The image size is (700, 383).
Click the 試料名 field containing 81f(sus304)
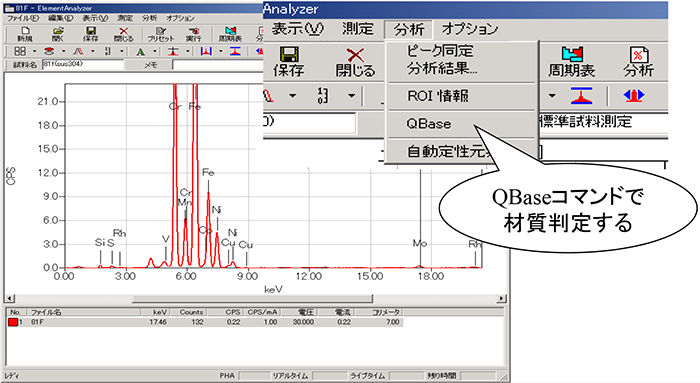pos(83,65)
